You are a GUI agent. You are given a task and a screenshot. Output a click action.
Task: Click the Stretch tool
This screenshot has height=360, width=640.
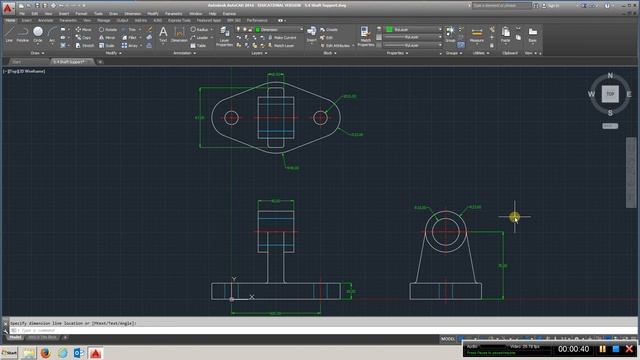tap(85, 45)
